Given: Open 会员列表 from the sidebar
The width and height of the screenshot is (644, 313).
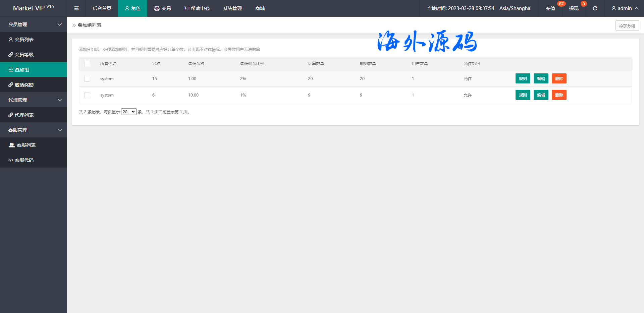Looking at the screenshot, I should point(24,40).
